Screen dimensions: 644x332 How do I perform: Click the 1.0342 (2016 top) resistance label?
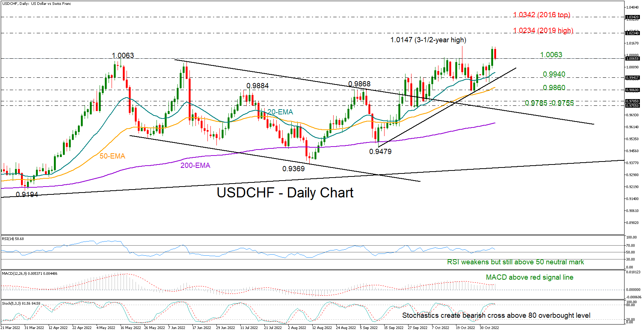(541, 15)
